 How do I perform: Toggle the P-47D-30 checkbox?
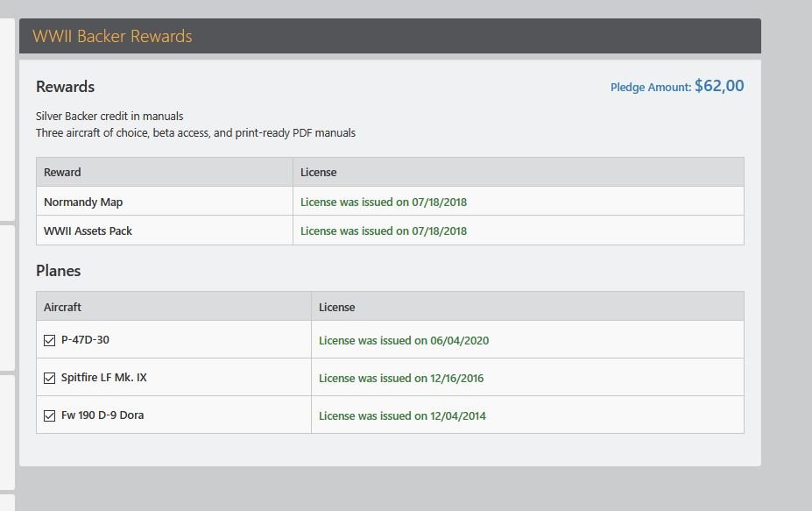pos(49,340)
